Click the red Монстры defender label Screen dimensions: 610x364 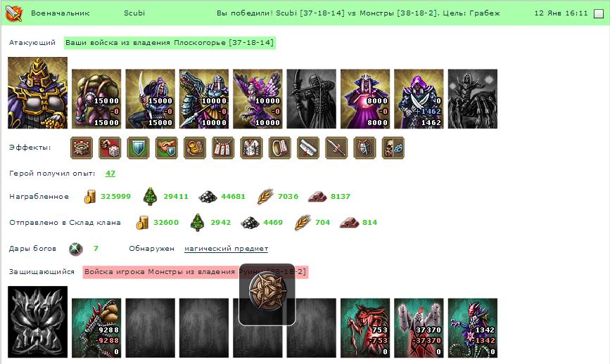[x=196, y=272]
